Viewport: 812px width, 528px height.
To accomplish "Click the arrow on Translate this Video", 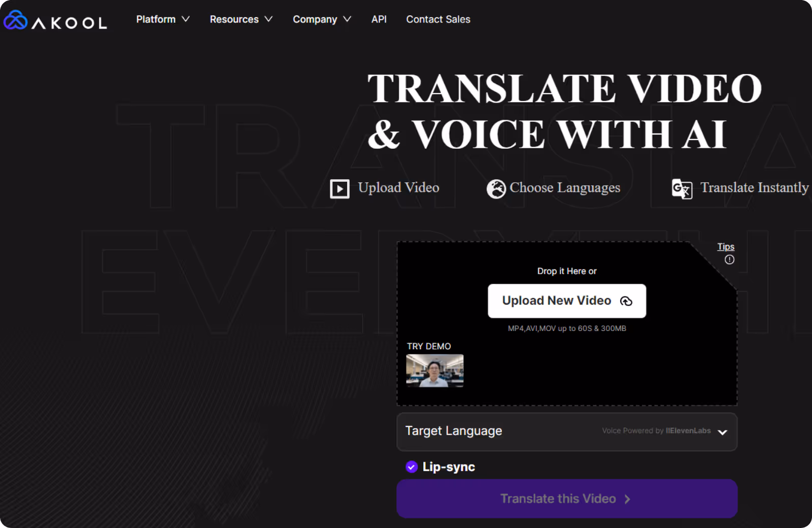I will tap(628, 499).
